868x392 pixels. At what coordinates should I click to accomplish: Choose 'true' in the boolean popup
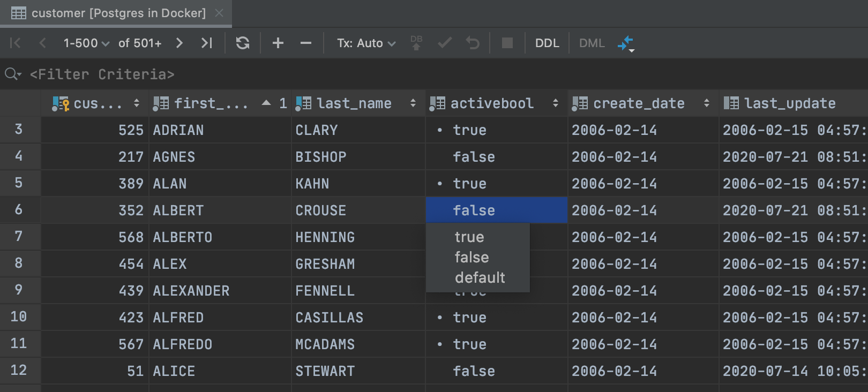click(469, 237)
